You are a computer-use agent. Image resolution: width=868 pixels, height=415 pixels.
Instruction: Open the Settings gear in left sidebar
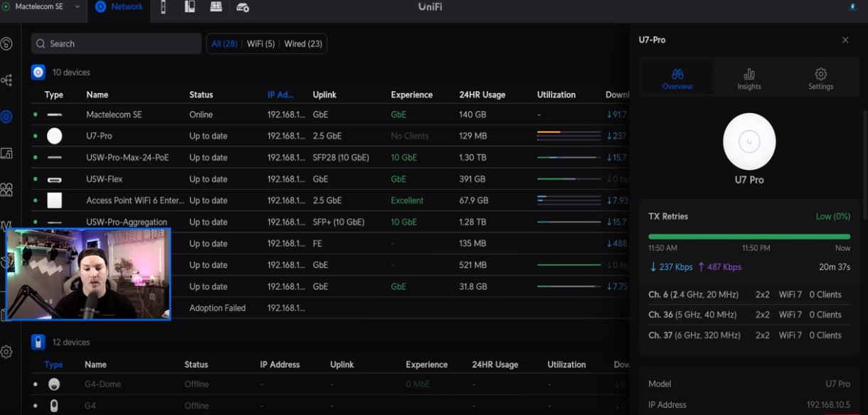tap(6, 352)
